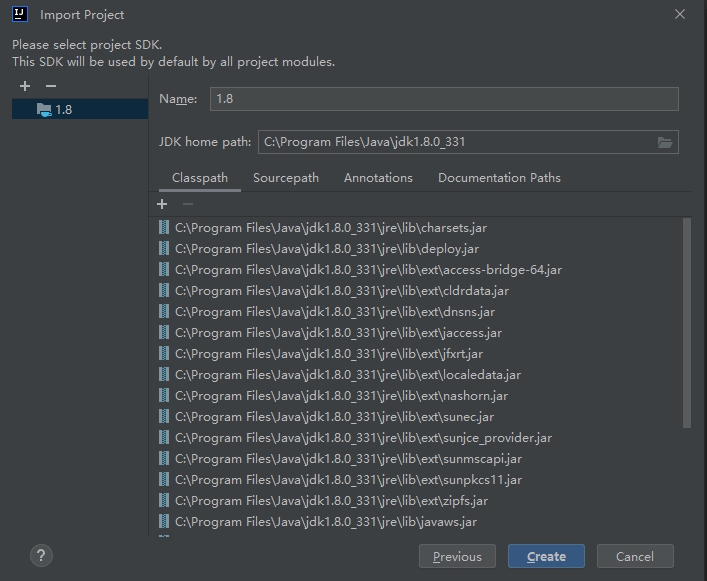Click the disabled remove classpath icon

coord(187,204)
